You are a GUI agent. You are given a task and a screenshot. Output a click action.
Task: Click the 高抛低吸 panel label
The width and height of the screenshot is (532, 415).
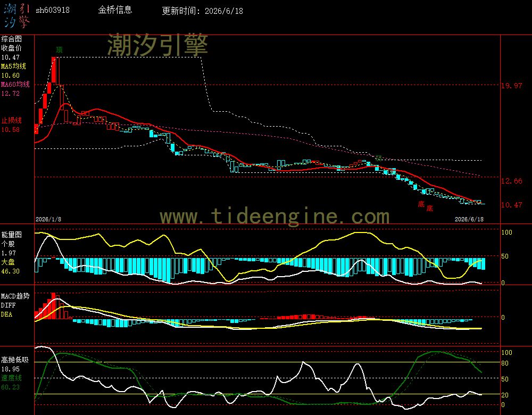click(14, 360)
